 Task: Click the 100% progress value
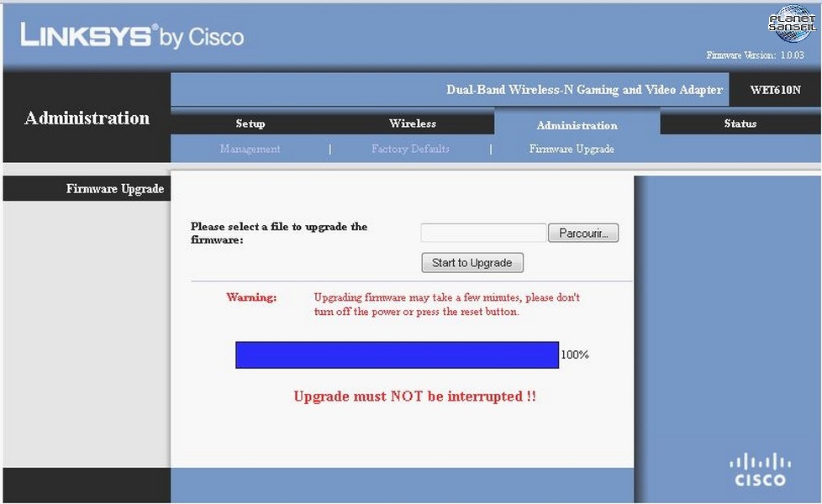[x=575, y=354]
